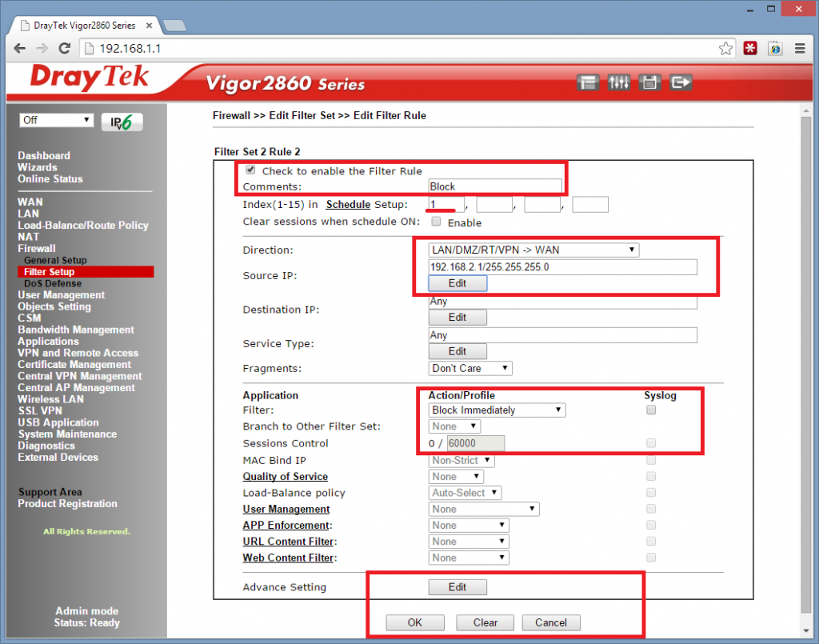Click the page vertical scrollbar
This screenshot has height=644, width=819.
806,366
